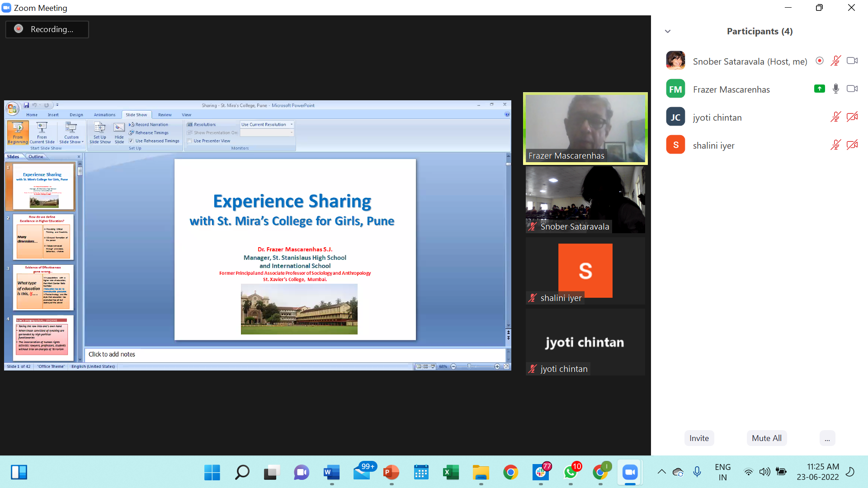This screenshot has width=868, height=488.
Task: Click the PowerPoint zoom slider handle
Action: (x=469, y=366)
